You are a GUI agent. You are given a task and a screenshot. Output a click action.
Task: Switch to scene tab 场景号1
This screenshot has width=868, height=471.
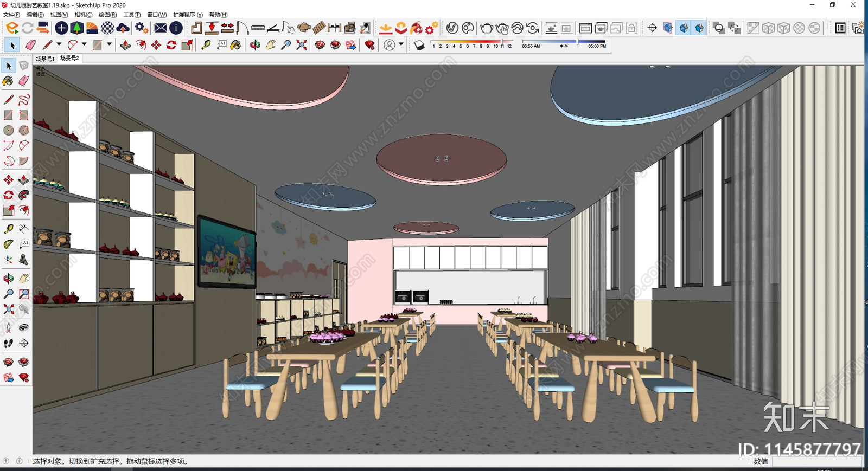[45, 58]
